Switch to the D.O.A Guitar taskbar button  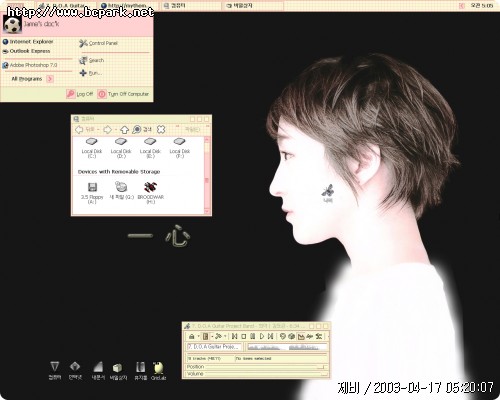click(65, 6)
